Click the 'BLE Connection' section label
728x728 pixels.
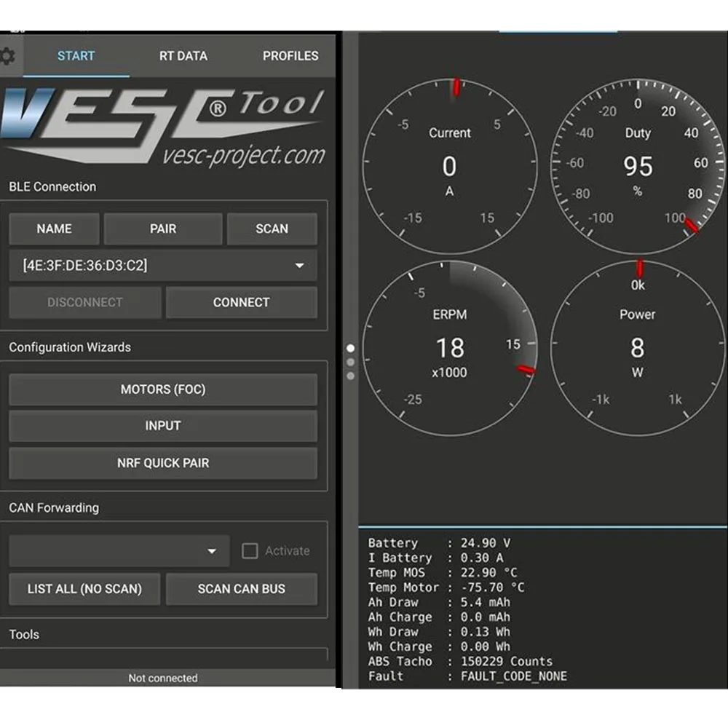click(x=52, y=187)
